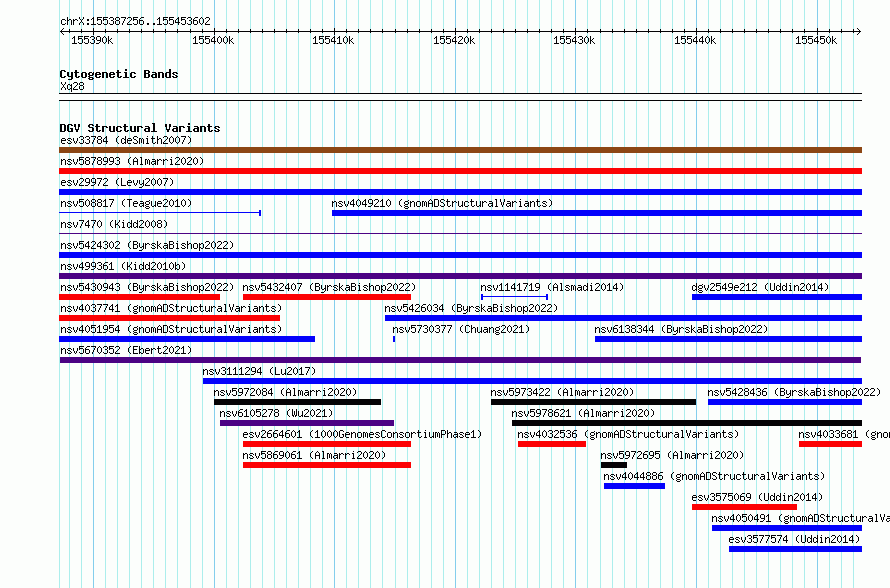Click esv3575069 (Uddin2014) label
This screenshot has width=890, height=588.
coord(757,497)
